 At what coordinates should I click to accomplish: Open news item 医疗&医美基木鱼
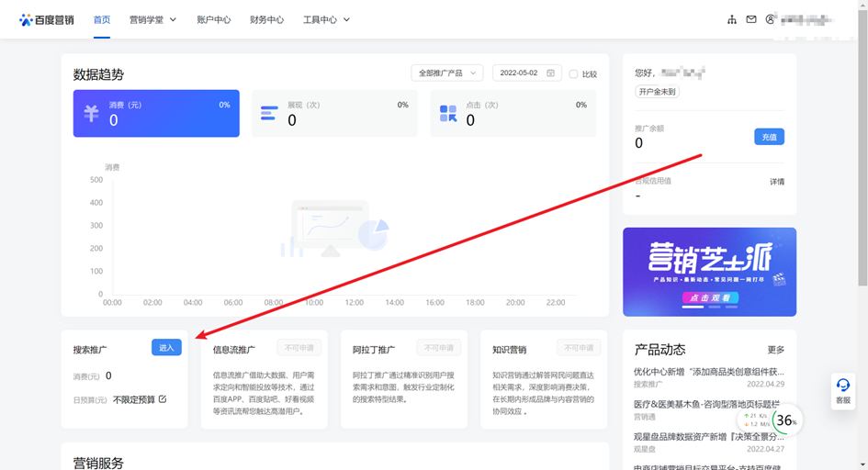click(707, 404)
